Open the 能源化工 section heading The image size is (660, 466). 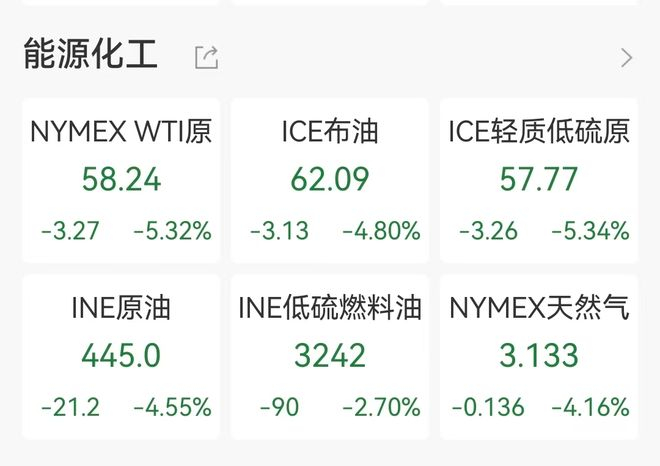click(x=91, y=55)
